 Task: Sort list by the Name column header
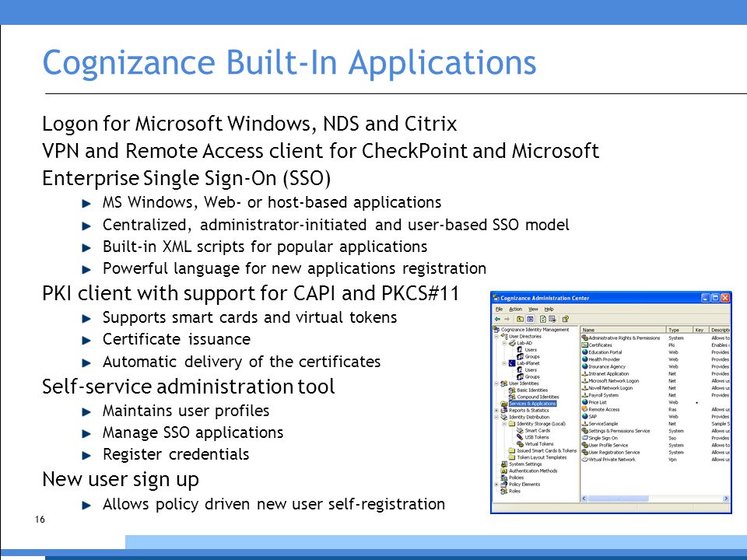click(x=622, y=330)
